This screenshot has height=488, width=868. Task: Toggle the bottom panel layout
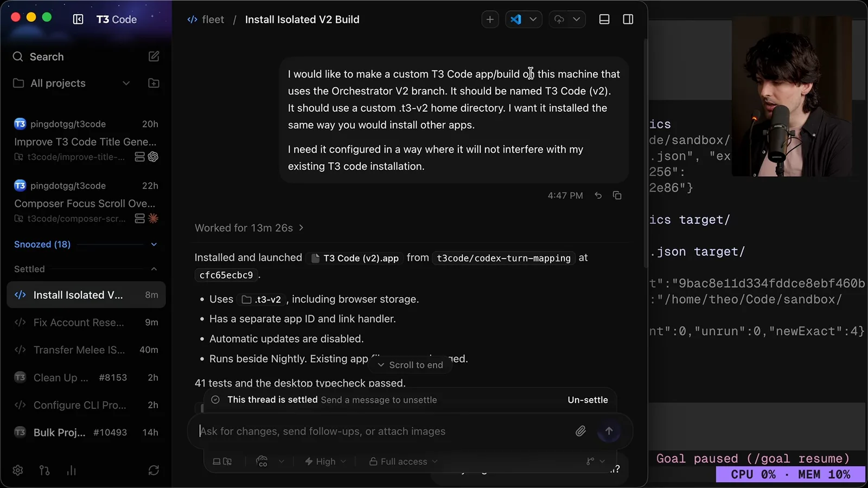click(x=604, y=20)
